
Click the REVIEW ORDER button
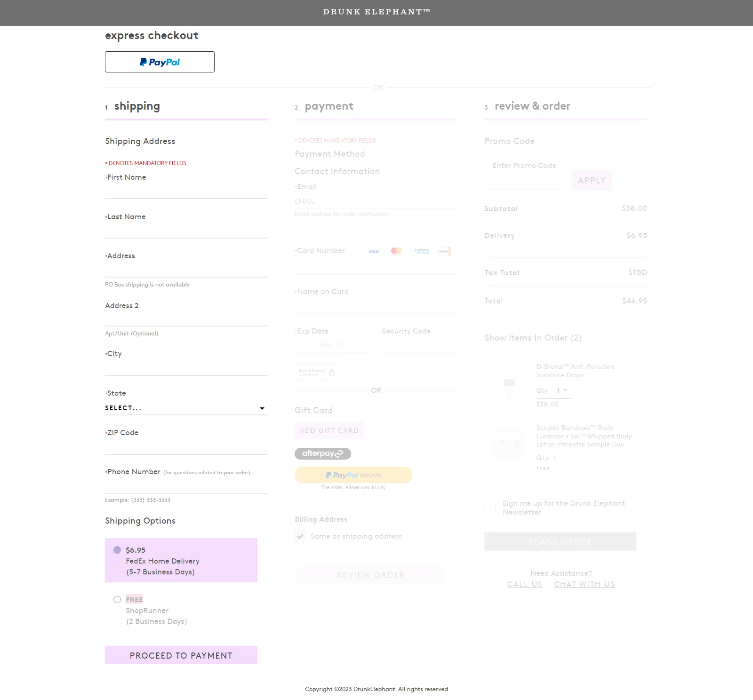[x=370, y=575]
